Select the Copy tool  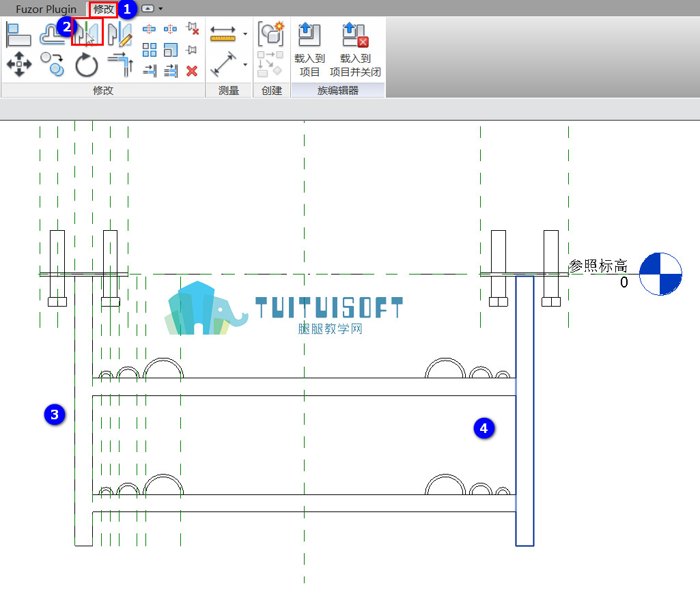tap(52, 64)
